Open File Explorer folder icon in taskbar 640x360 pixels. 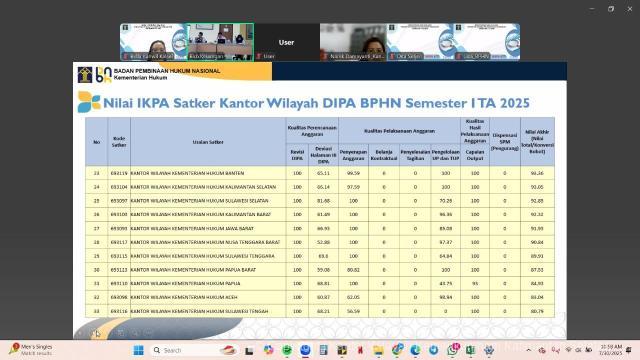378,350
